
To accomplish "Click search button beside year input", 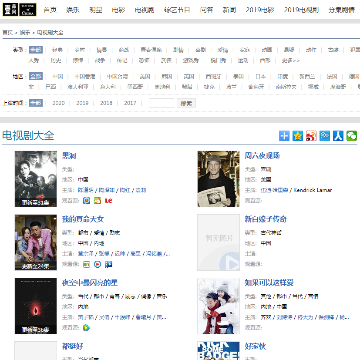I will coord(186,103).
